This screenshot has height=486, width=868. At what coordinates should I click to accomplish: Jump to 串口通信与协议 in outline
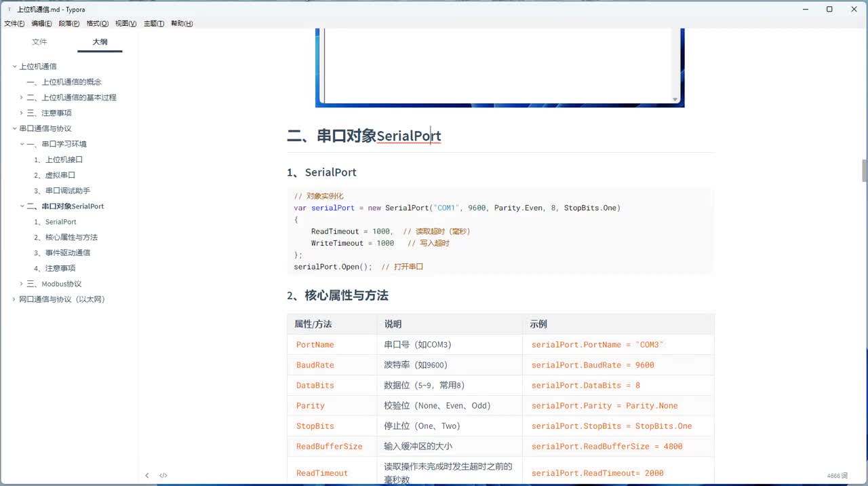pos(45,129)
